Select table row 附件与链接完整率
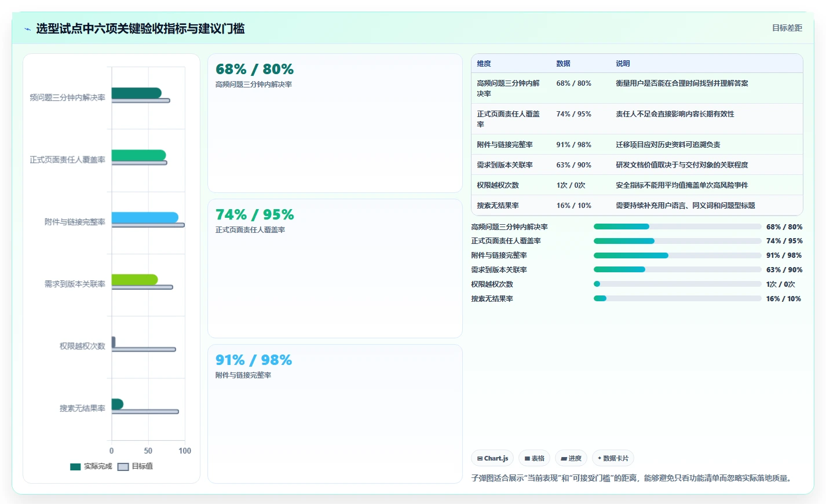The image size is (826, 504). coord(637,145)
